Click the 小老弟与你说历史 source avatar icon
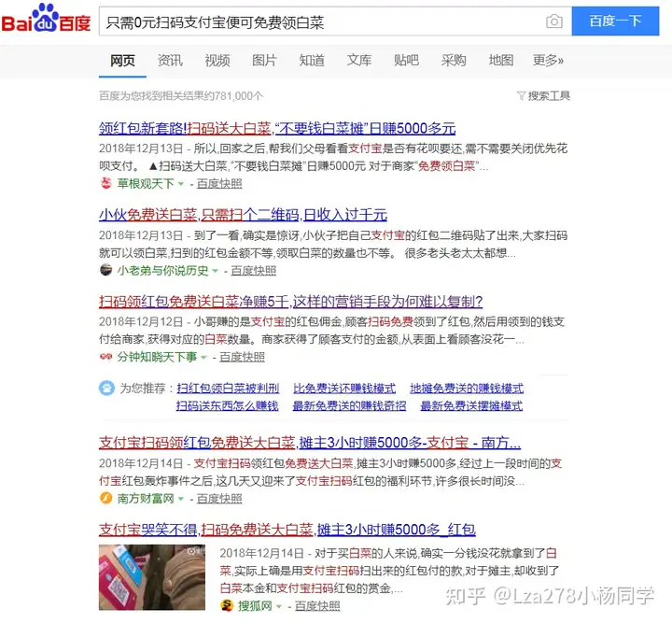Viewport: 672px width, 623px height. pyautogui.click(x=105, y=270)
